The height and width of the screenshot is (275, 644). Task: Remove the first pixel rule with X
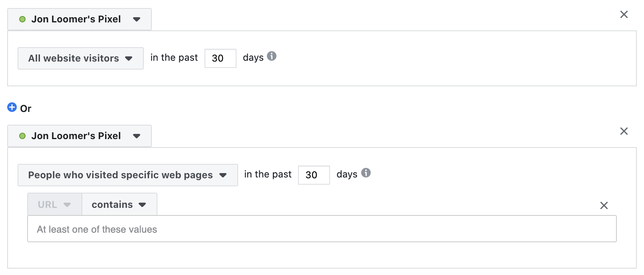tap(624, 14)
